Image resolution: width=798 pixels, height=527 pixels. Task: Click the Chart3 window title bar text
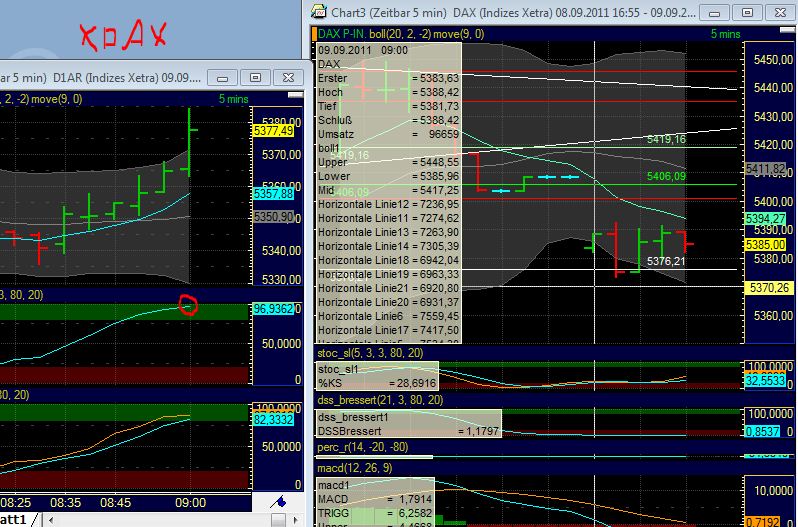(x=512, y=12)
